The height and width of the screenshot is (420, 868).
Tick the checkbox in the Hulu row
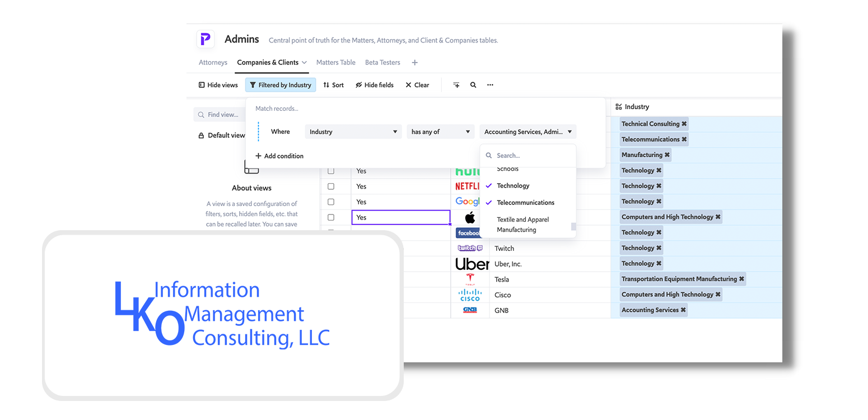[331, 171]
